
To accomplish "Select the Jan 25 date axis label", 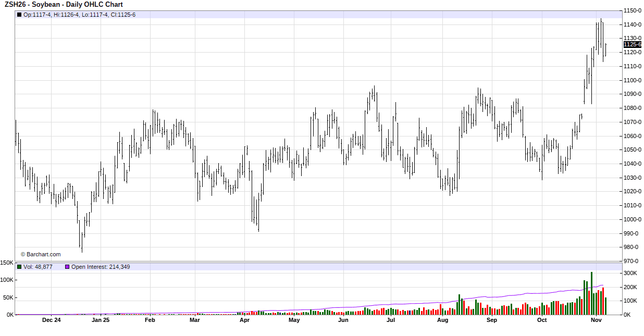I will [101, 320].
